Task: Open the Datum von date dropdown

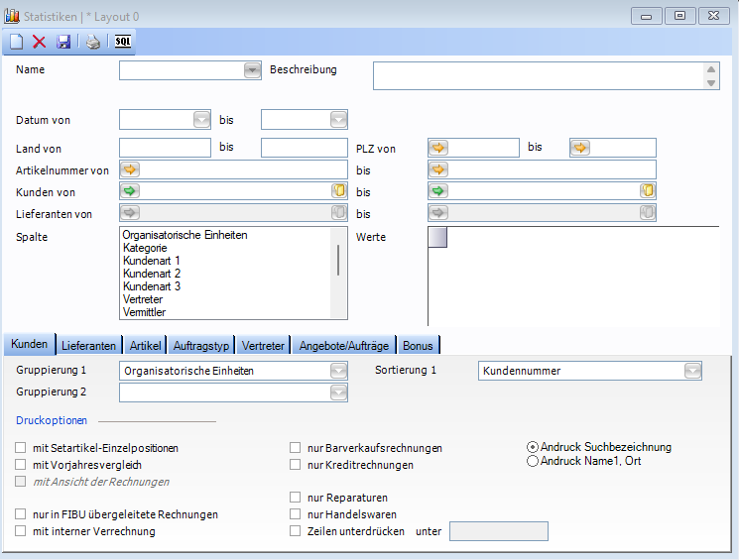Action: [x=201, y=120]
